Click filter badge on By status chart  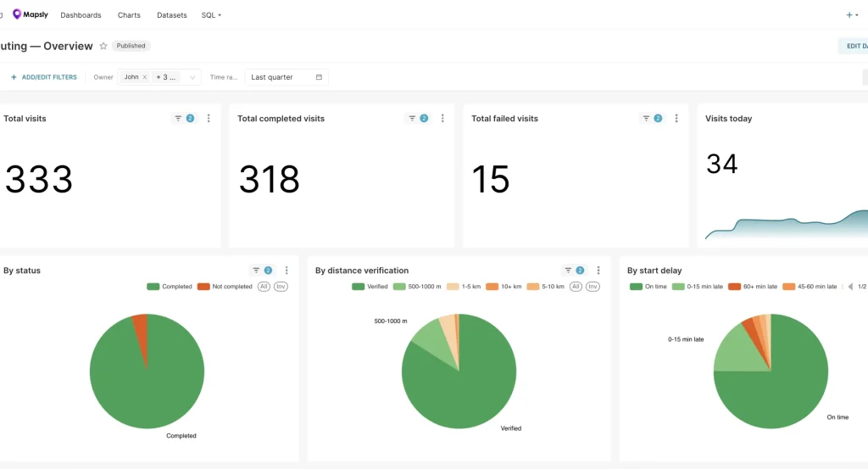point(268,271)
